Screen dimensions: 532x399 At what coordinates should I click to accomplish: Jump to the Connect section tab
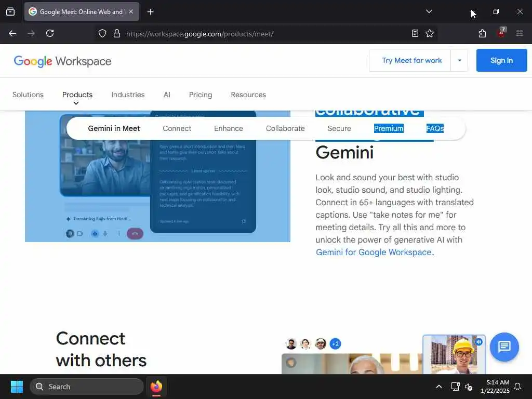click(x=177, y=128)
